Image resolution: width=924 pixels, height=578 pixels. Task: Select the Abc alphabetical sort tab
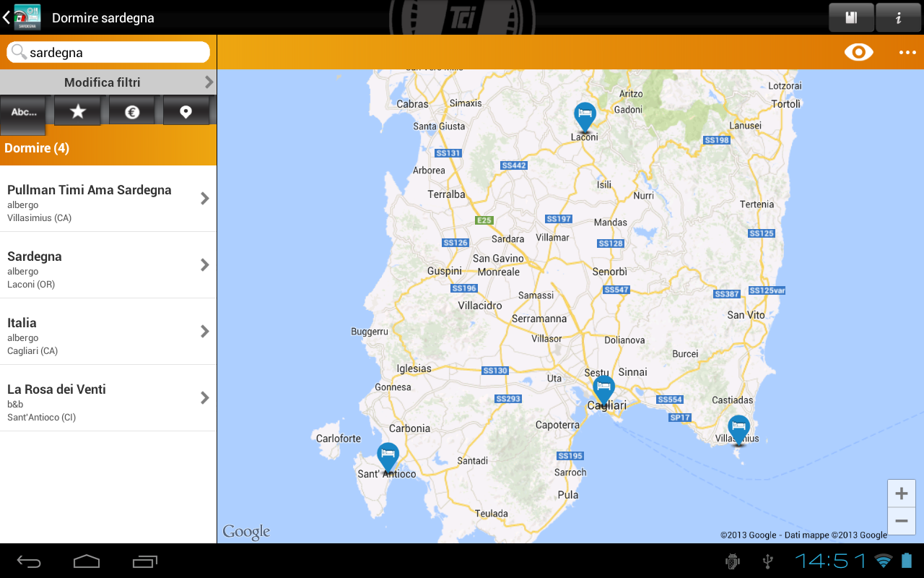click(23, 114)
